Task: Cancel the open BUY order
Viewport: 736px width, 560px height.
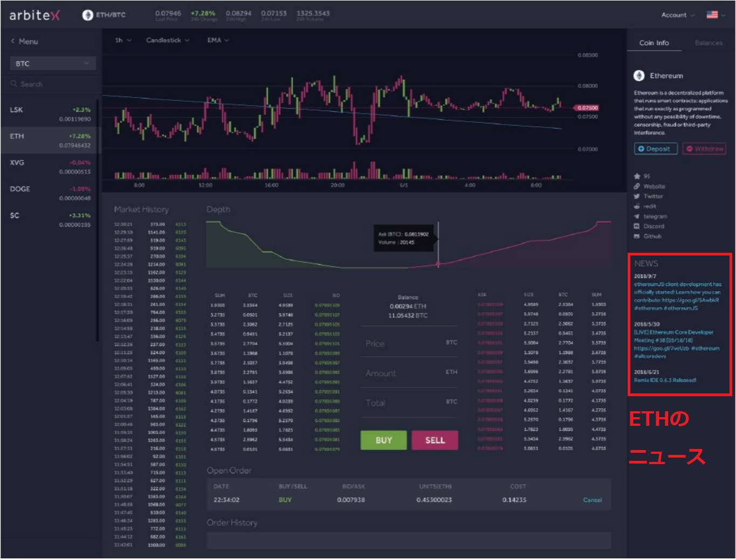Action: coord(592,500)
